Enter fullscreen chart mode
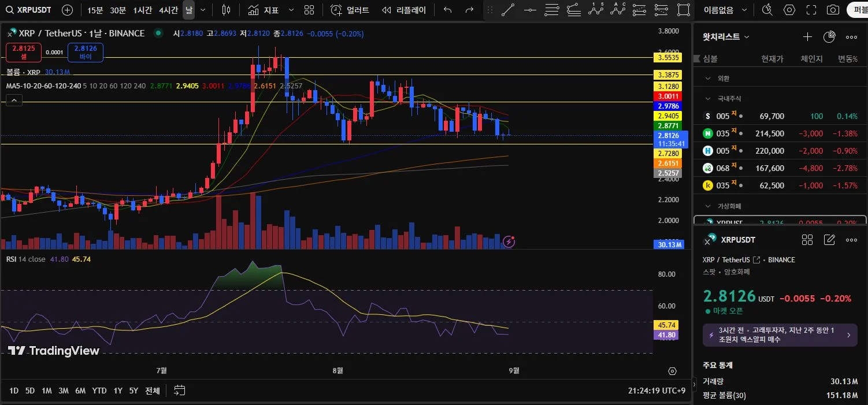The image size is (868, 405). (x=811, y=10)
